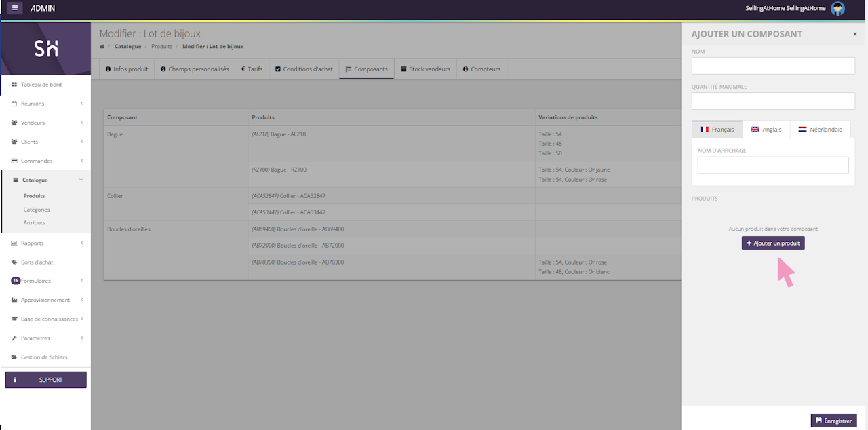This screenshot has height=430, width=868.
Task: Select the Anglais language tab
Action: 766,130
